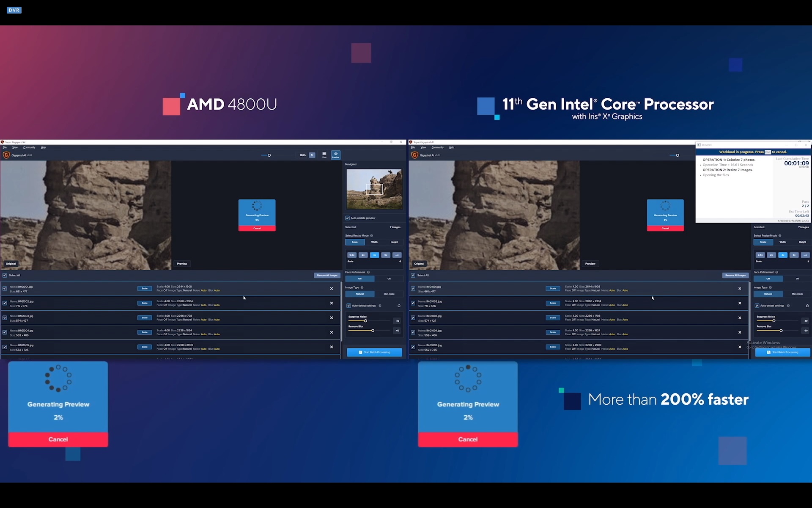Open the Community menu in the AMD-side window
Screen dimensions: 812x508
pos(29,147)
